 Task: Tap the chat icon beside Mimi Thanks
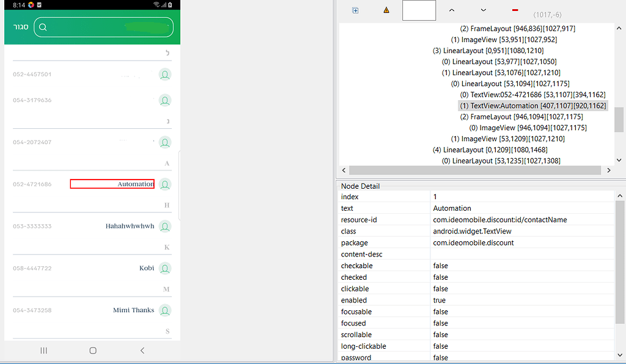164,310
